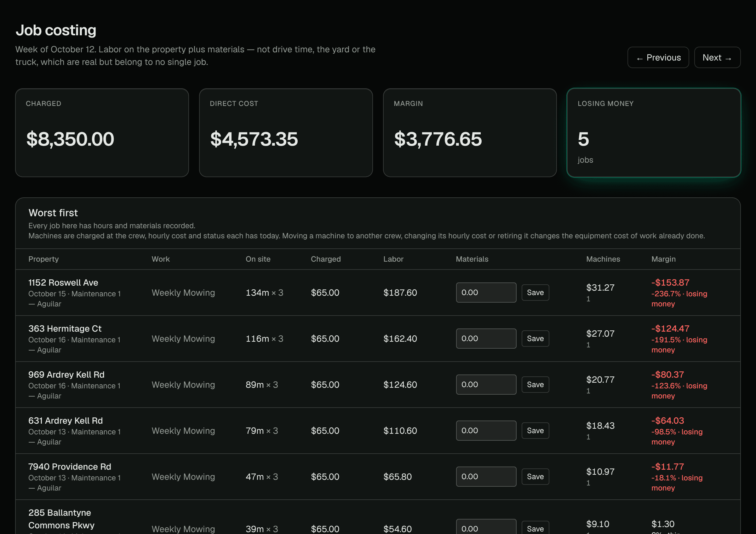Click the Worst first heading

pyautogui.click(x=53, y=213)
